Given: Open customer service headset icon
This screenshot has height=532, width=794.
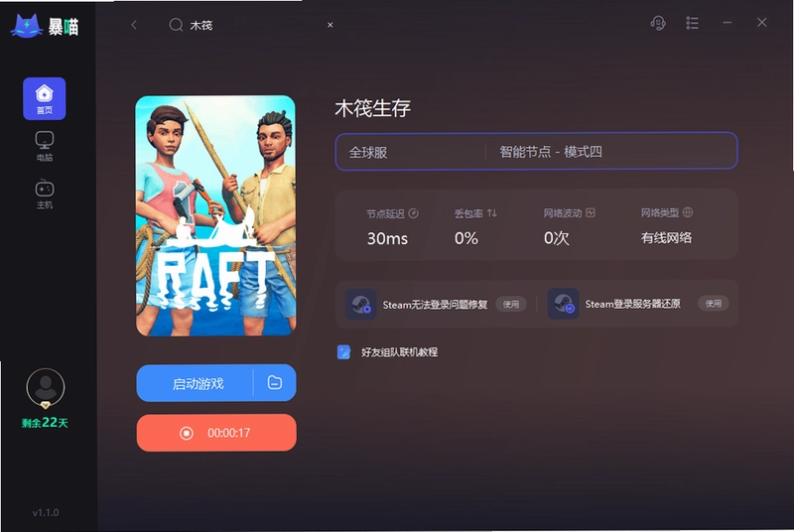Looking at the screenshot, I should pyautogui.click(x=658, y=23).
